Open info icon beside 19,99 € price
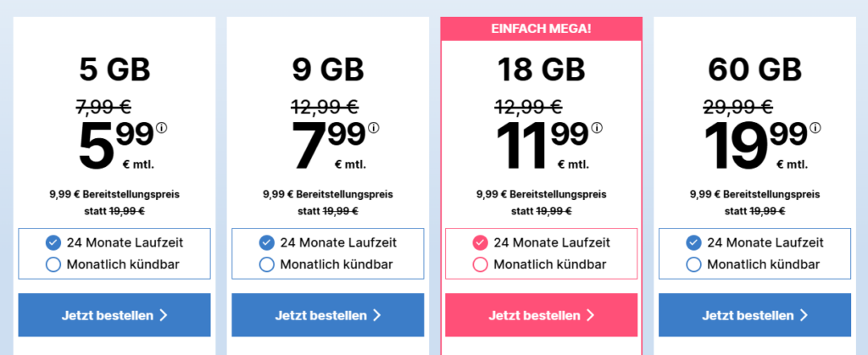 [x=815, y=128]
